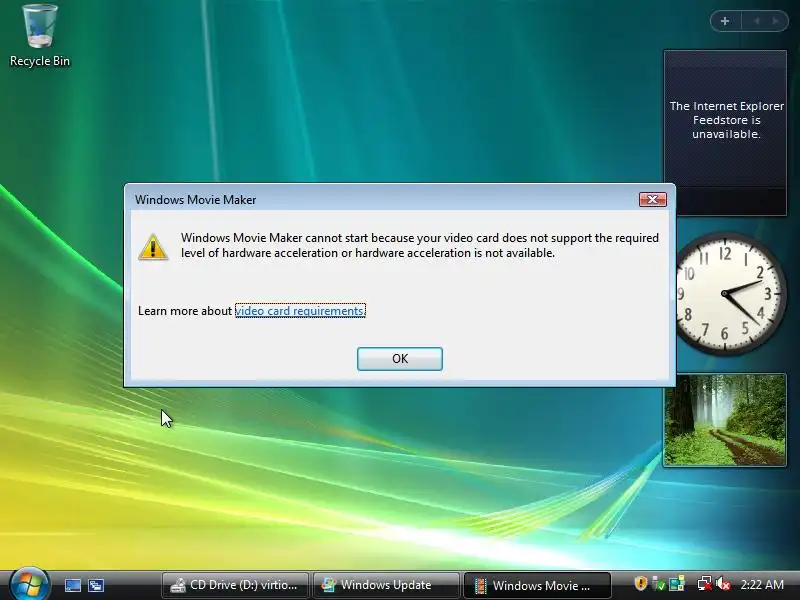Click the forest slideshow gadget picture
The width and height of the screenshot is (800, 600).
click(725, 420)
